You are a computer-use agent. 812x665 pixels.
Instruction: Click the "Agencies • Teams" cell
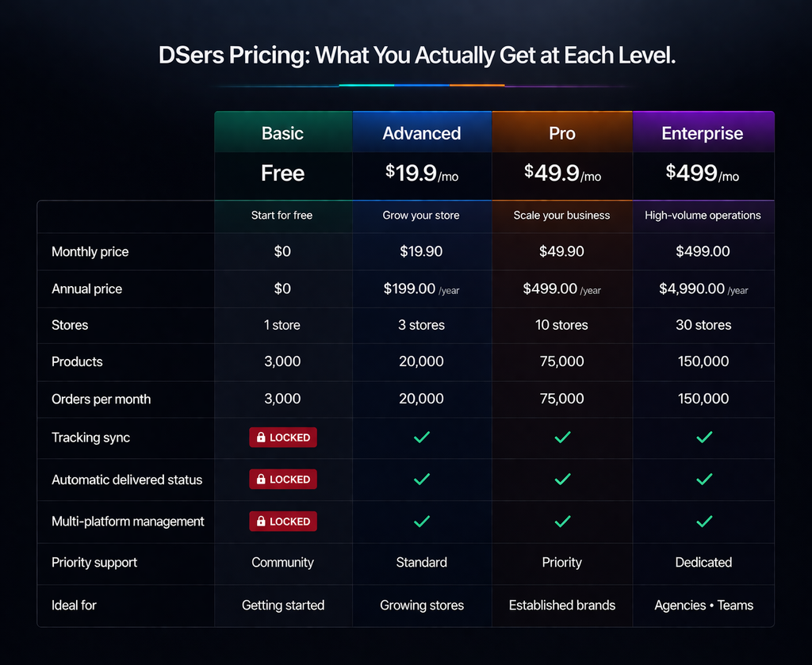[x=703, y=606]
